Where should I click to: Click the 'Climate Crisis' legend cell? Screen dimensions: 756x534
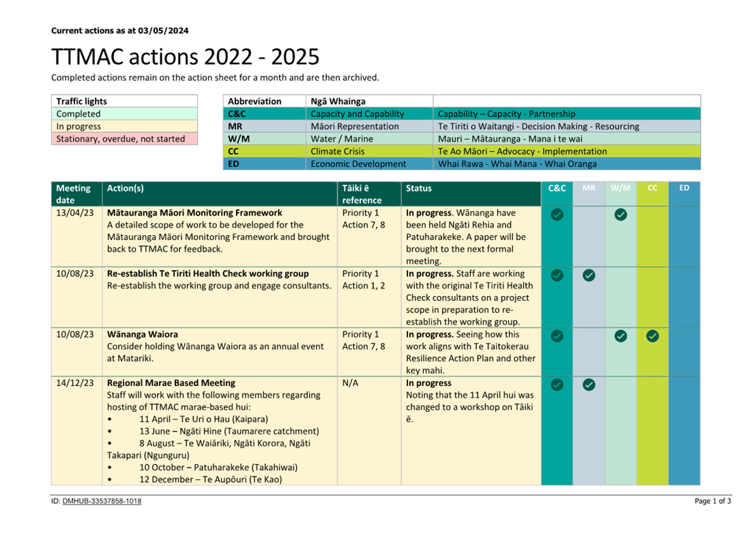369,151
